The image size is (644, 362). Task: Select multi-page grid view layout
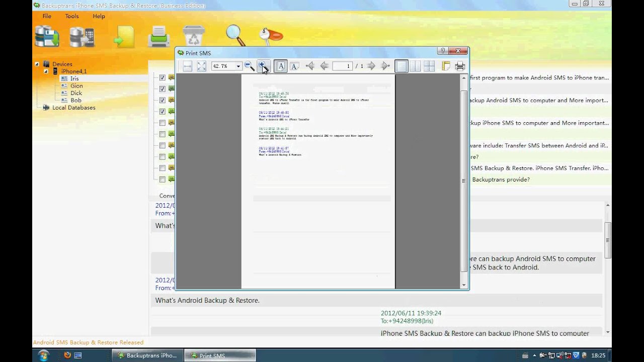429,66
